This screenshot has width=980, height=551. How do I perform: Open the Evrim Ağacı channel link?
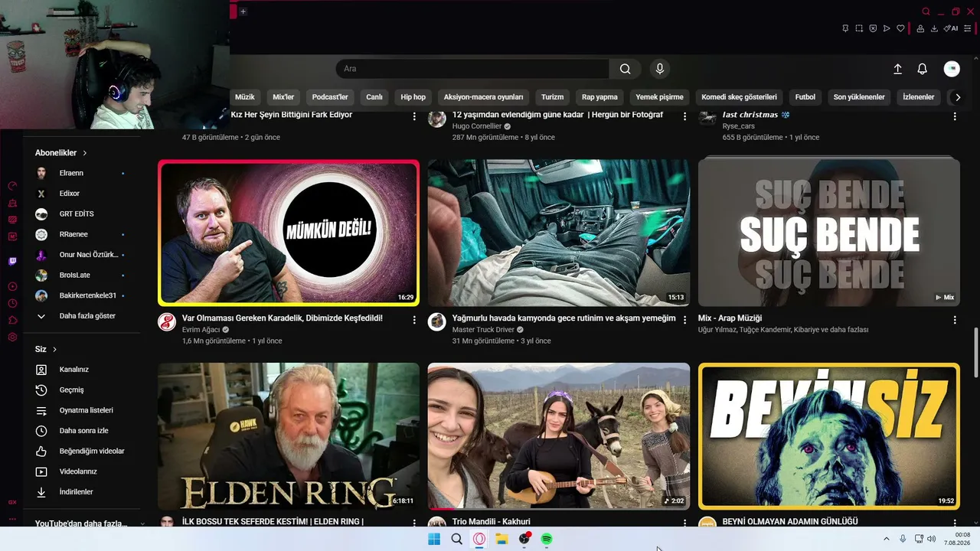[201, 330]
